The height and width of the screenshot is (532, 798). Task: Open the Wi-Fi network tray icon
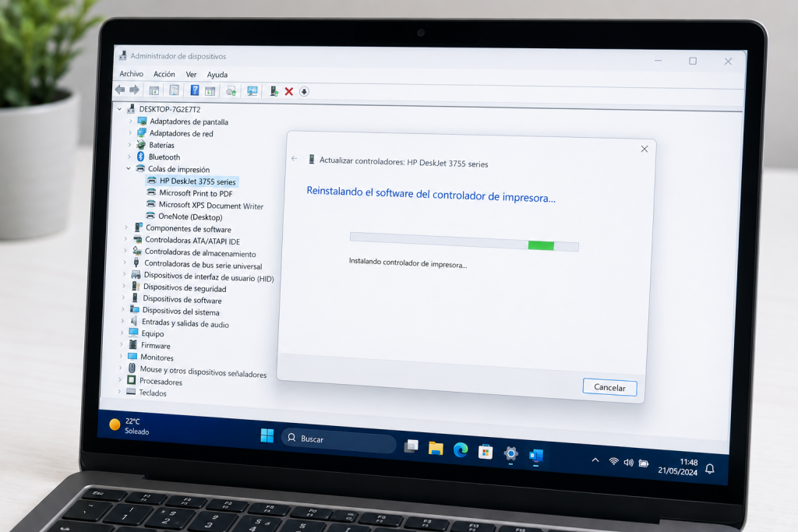click(x=614, y=461)
